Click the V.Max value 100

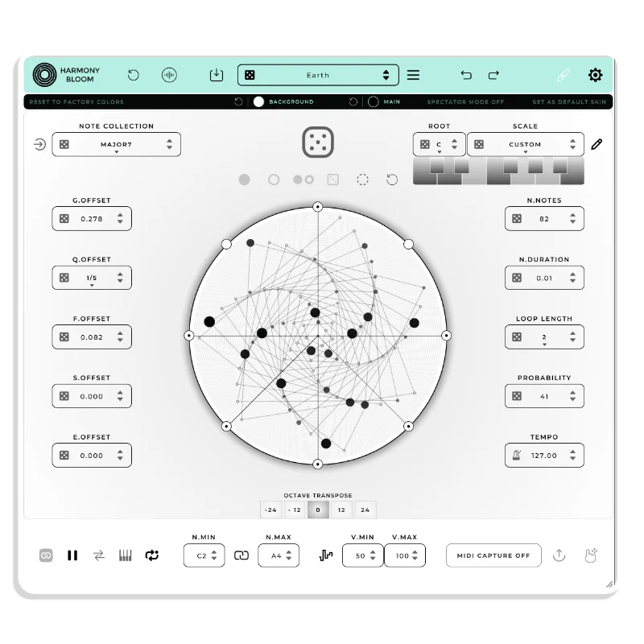point(402,555)
